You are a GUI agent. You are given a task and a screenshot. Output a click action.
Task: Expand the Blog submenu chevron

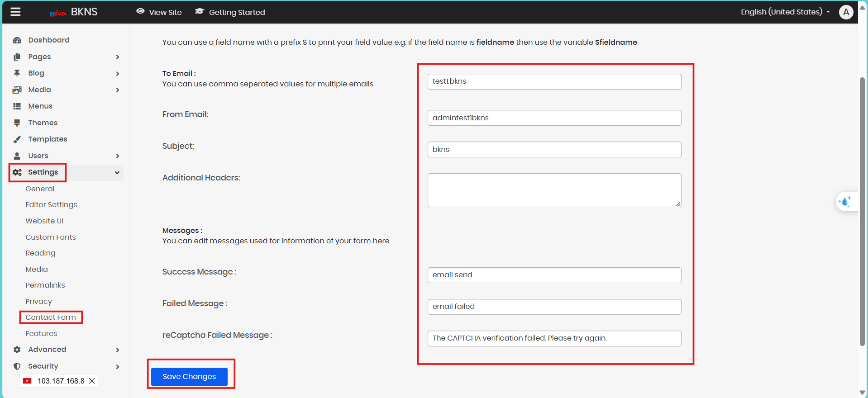pos(118,73)
